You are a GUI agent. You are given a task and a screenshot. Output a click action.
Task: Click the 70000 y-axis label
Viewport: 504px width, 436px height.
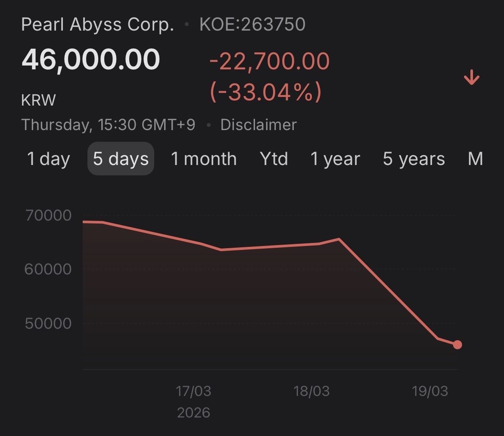point(48,215)
